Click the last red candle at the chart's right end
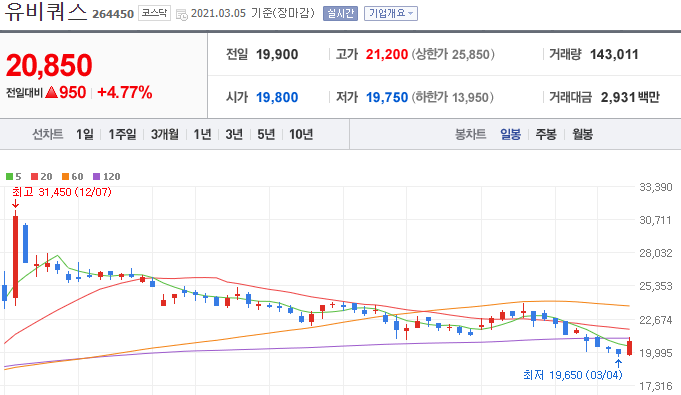The width and height of the screenshot is (681, 395). [x=629, y=348]
